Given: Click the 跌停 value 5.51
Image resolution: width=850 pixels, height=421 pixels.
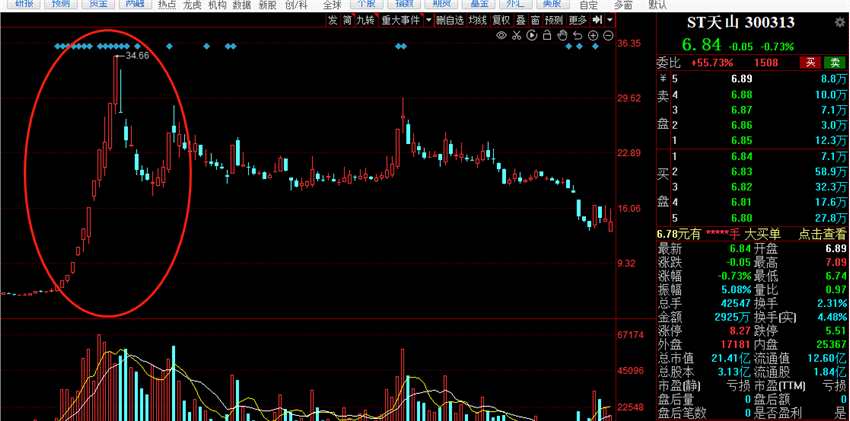Looking at the screenshot, I should 836,330.
